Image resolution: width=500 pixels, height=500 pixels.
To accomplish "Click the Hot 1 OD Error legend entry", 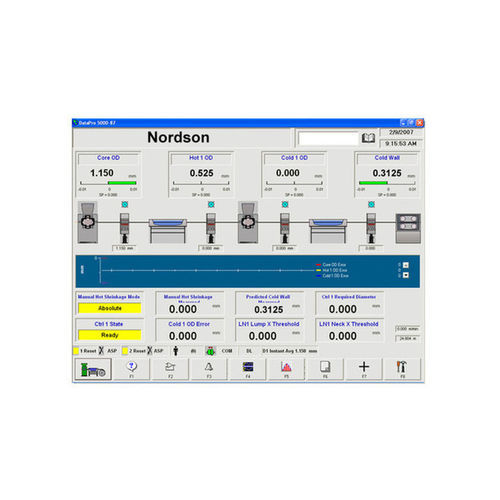I will (x=332, y=270).
